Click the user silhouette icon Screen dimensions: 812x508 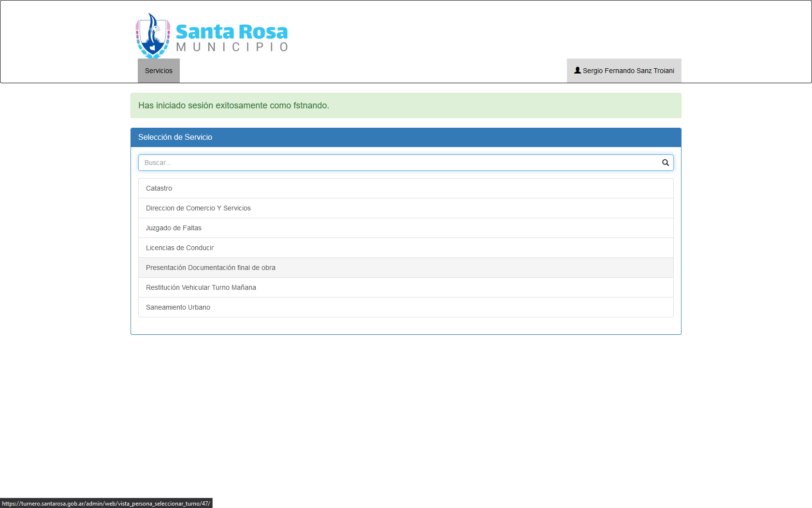click(x=577, y=70)
